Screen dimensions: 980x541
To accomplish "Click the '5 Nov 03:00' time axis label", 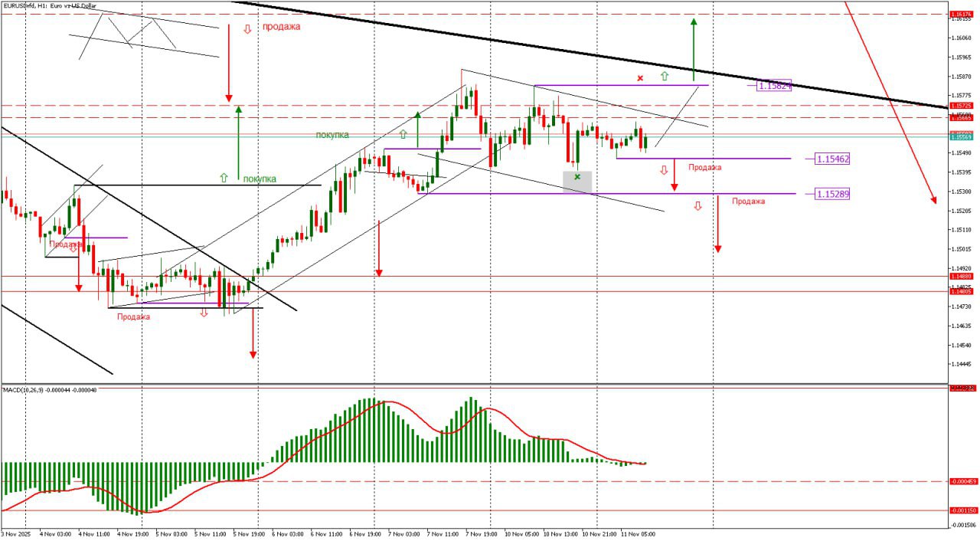I will pyautogui.click(x=171, y=534).
